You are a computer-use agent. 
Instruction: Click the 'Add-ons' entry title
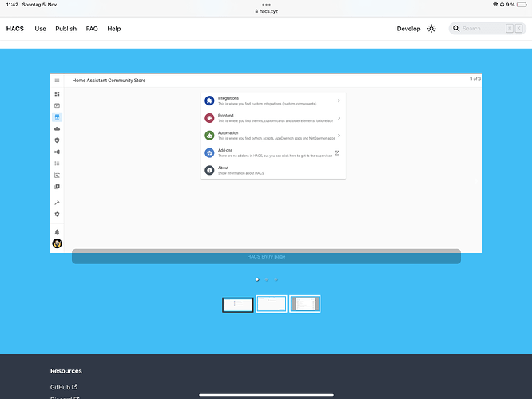click(x=225, y=150)
